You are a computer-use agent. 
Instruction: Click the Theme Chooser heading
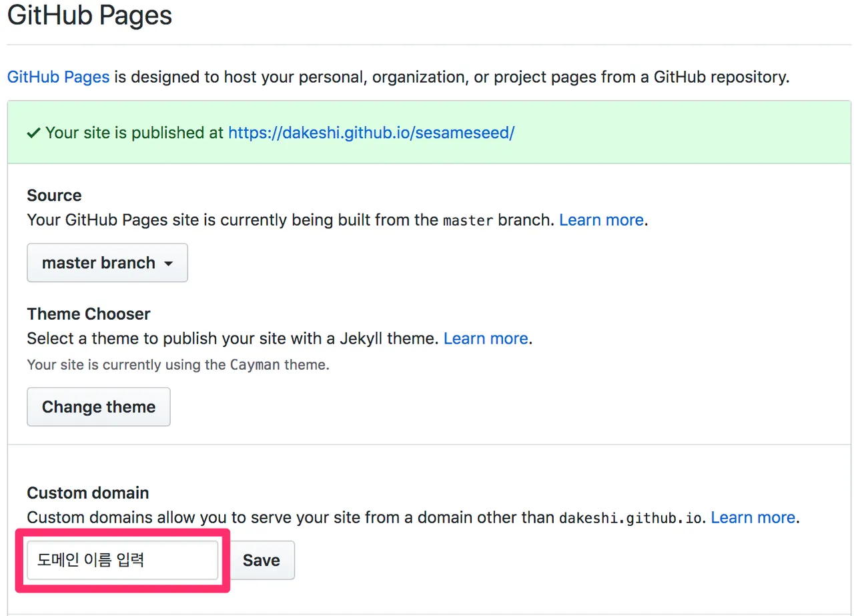(x=89, y=314)
